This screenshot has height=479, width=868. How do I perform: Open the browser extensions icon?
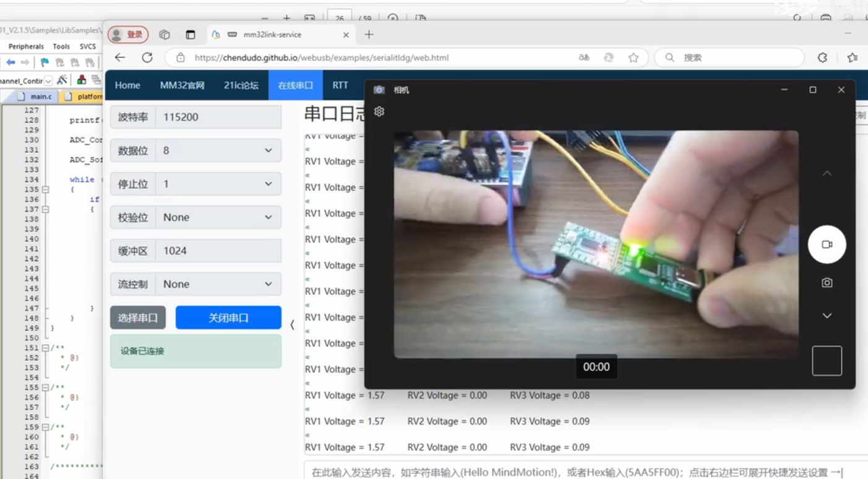(822, 58)
